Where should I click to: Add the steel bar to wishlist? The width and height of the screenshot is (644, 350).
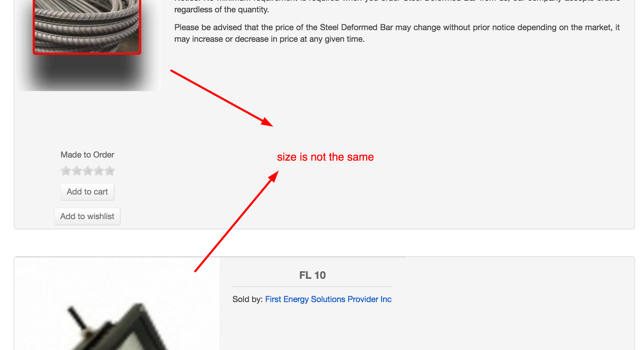(87, 216)
